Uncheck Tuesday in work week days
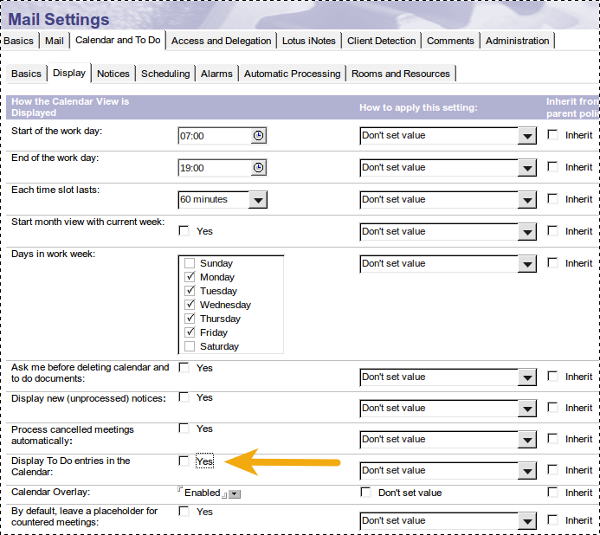600x535 pixels. coord(189,290)
